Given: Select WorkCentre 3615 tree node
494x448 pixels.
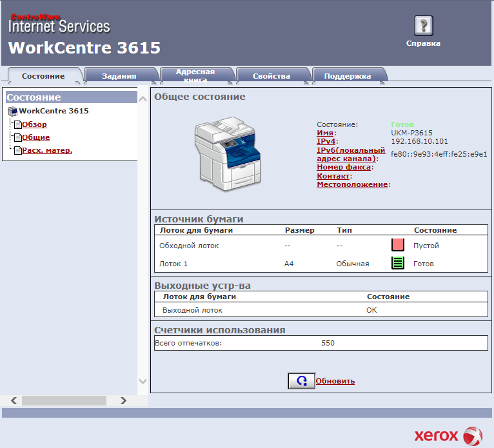Looking at the screenshot, I should click(x=54, y=111).
